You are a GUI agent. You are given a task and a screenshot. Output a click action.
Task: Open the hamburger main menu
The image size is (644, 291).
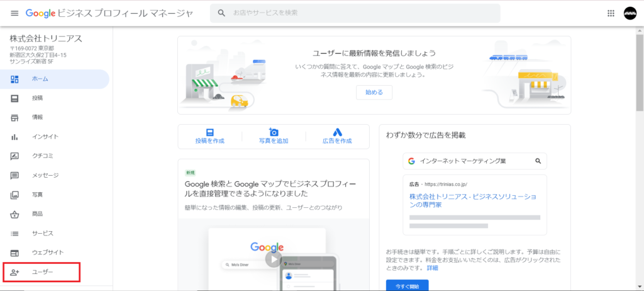14,13
